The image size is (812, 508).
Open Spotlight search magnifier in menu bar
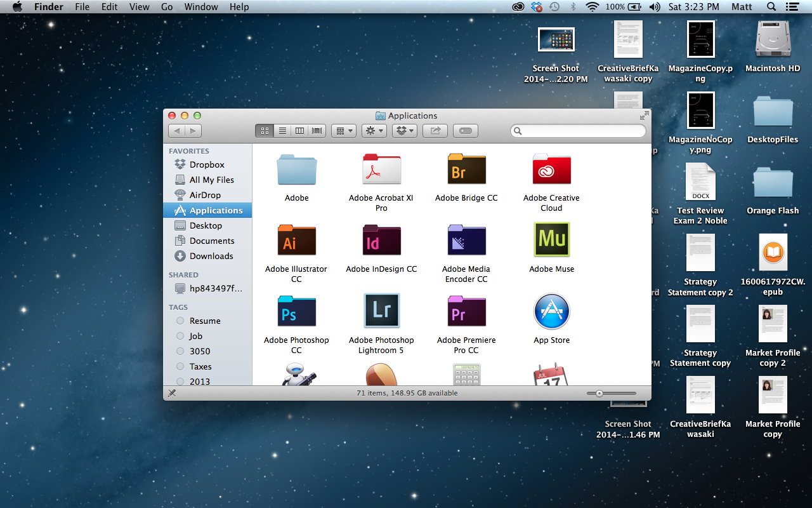click(771, 7)
